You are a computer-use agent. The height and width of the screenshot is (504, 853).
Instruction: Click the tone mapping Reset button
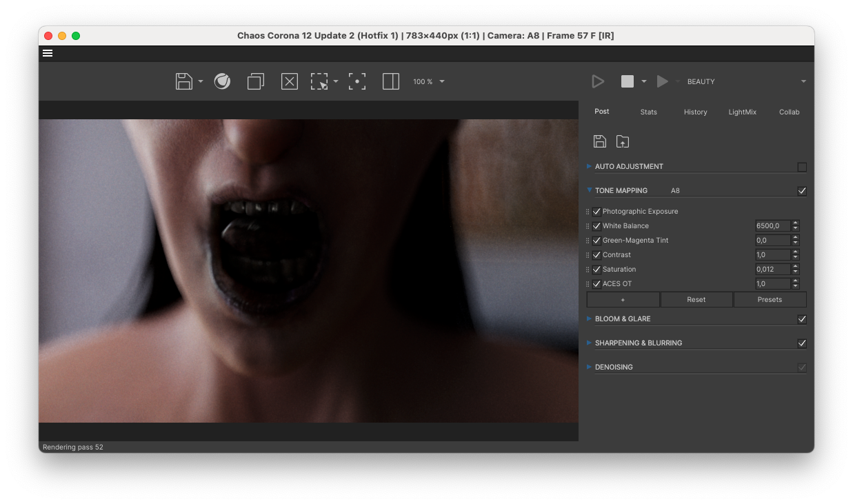(696, 299)
